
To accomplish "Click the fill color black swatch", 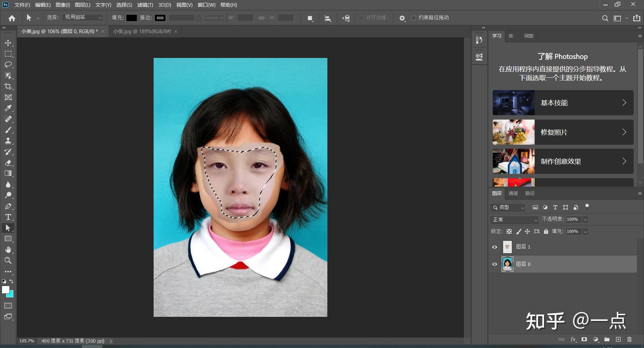I will (131, 18).
